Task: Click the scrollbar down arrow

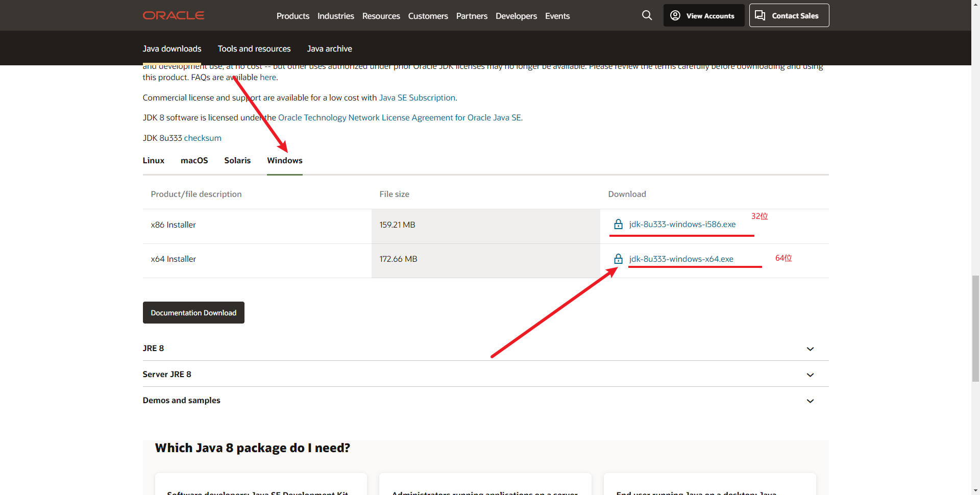Action: click(x=975, y=490)
